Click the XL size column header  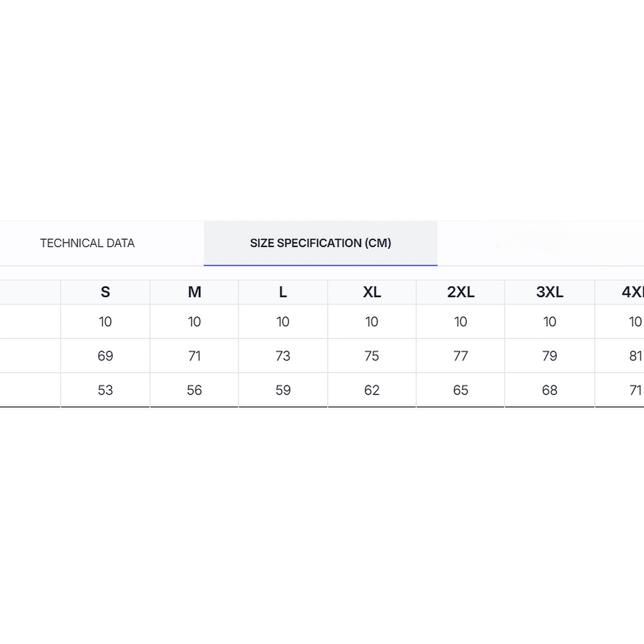click(372, 292)
